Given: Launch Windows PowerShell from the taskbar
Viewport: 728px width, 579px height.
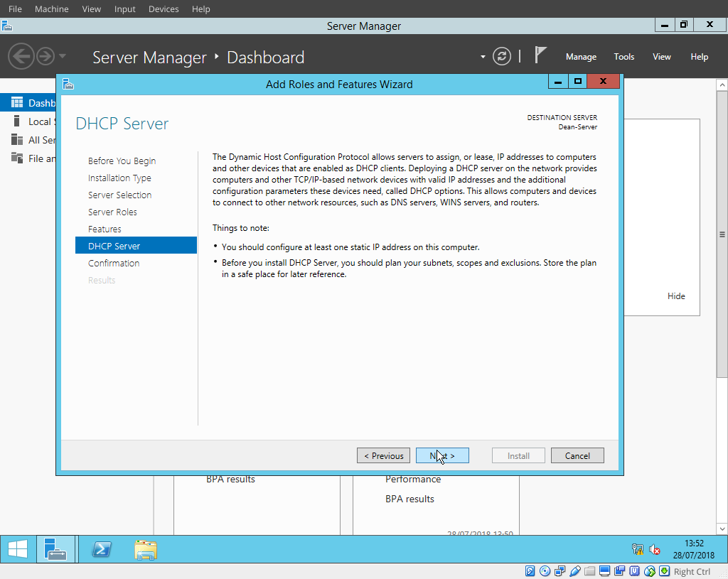Looking at the screenshot, I should pyautogui.click(x=101, y=549).
